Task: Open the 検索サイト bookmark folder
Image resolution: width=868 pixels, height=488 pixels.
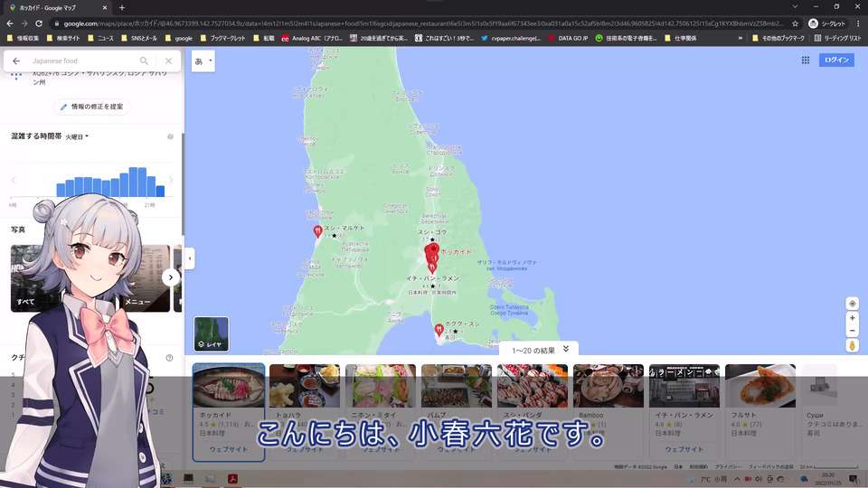Action: pos(63,38)
